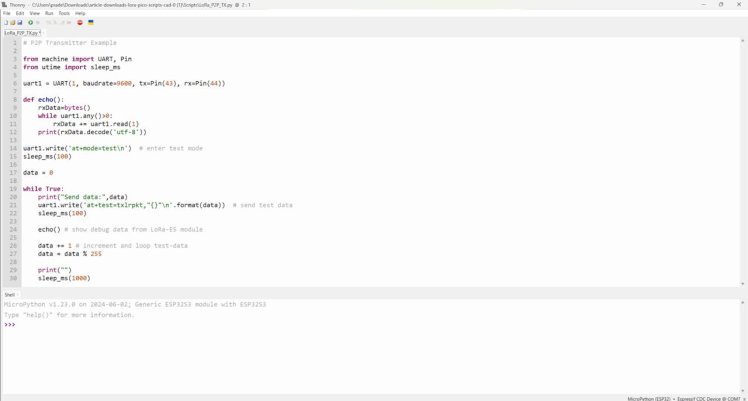The height and width of the screenshot is (401, 748).
Task: Click the baudrate value 9600
Action: (x=124, y=83)
